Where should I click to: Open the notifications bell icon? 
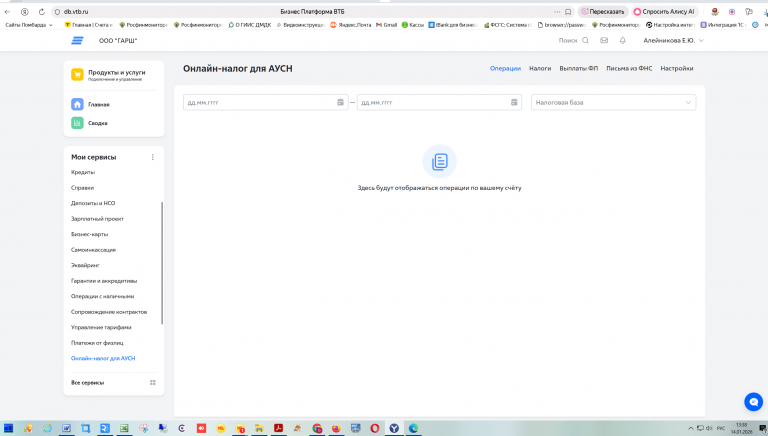click(623, 41)
